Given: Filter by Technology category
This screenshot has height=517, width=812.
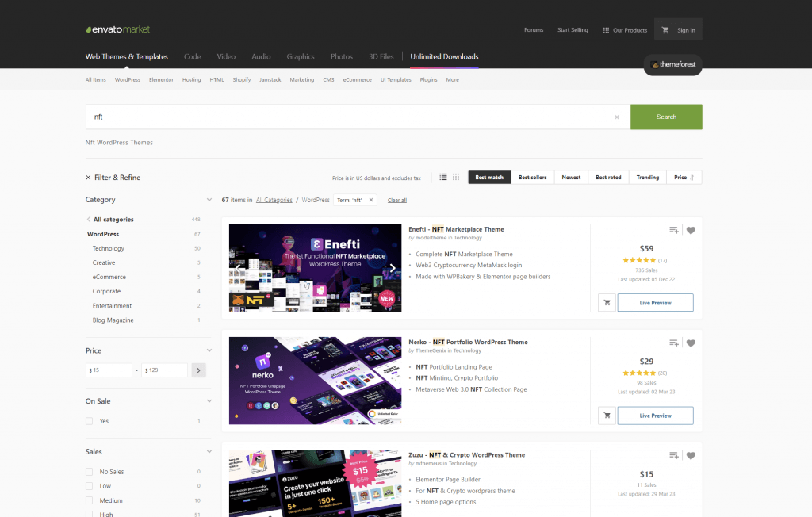Looking at the screenshot, I should [108, 248].
